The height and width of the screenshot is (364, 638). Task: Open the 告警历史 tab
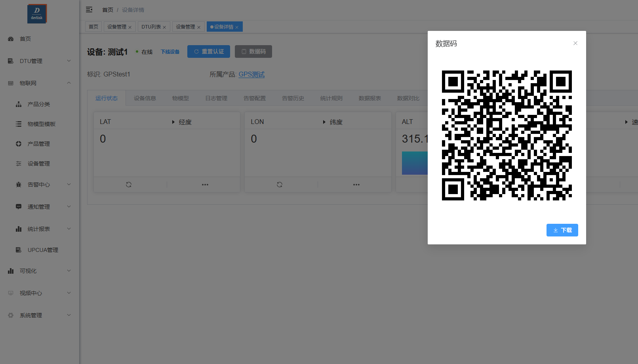[x=293, y=98]
